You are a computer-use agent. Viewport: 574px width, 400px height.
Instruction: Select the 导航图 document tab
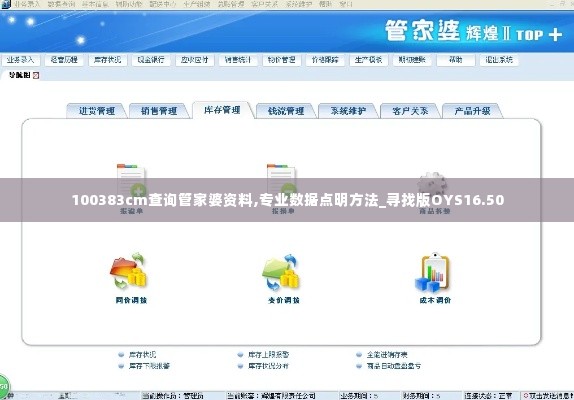tap(20, 75)
